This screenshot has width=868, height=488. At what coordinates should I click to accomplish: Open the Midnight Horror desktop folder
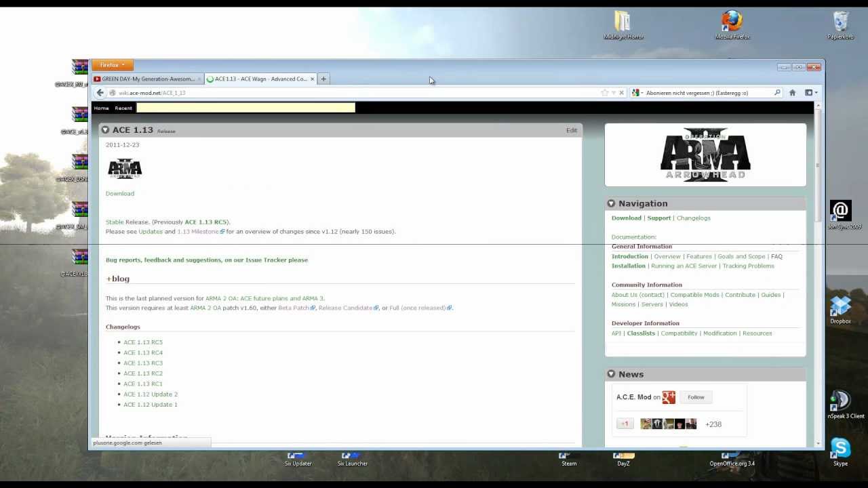click(623, 26)
